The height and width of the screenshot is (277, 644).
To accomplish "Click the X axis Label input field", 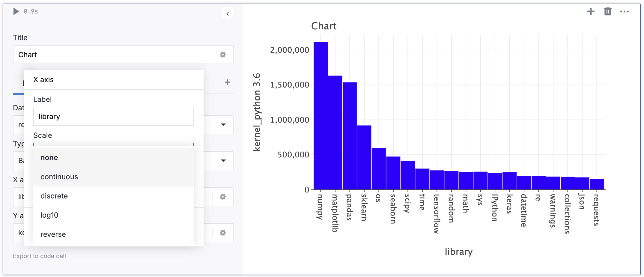I will coord(113,116).
